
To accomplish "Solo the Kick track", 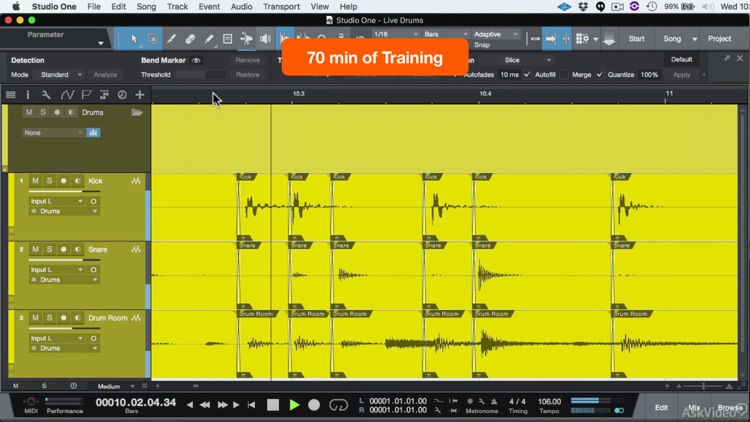I will [x=49, y=181].
